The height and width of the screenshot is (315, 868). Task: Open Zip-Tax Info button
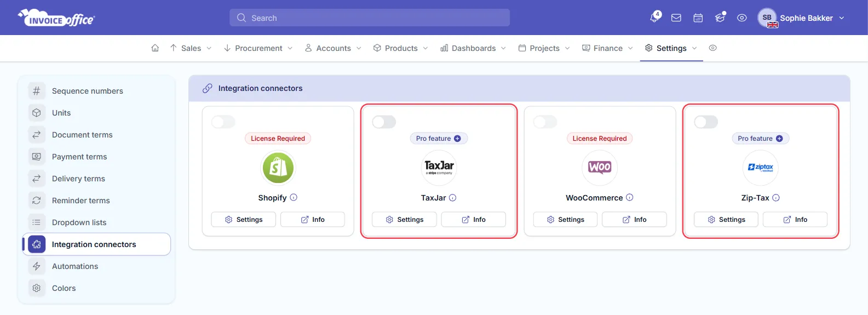(x=795, y=220)
